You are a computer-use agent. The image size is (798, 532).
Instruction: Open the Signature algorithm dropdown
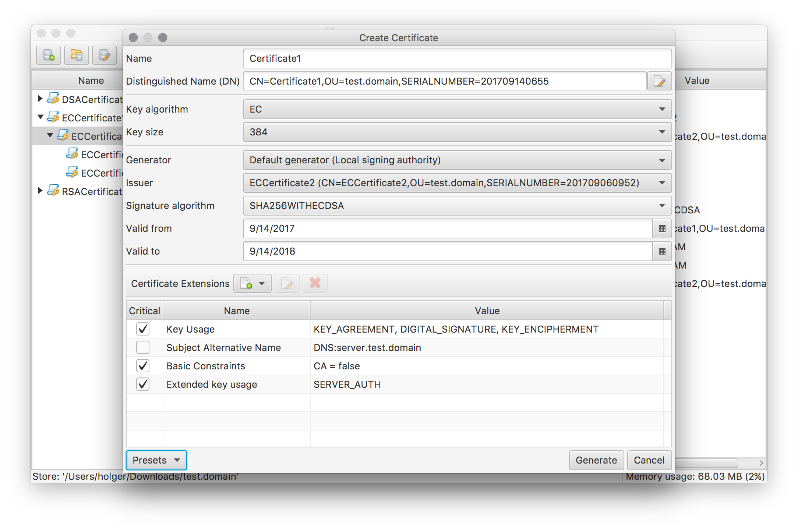click(457, 206)
